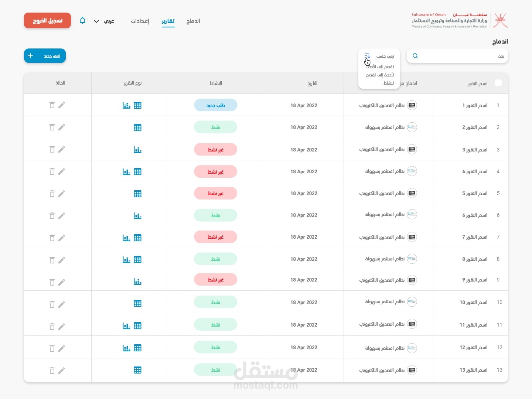This screenshot has height=399, width=532.
Task: Open chart icon in report 12 row
Action: coord(127,348)
